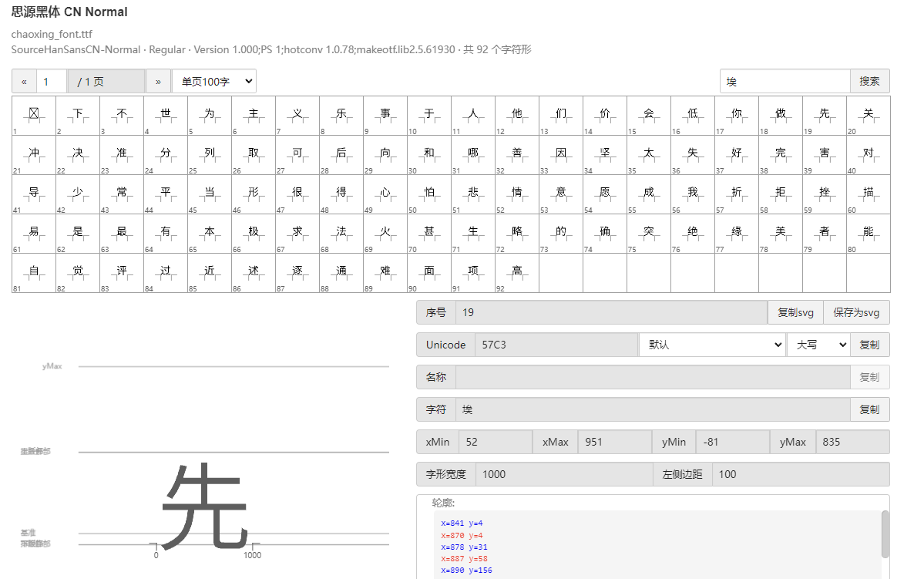This screenshot has width=924, height=579.
Task: Select glyph 心 in cell 49
Action: (385, 195)
